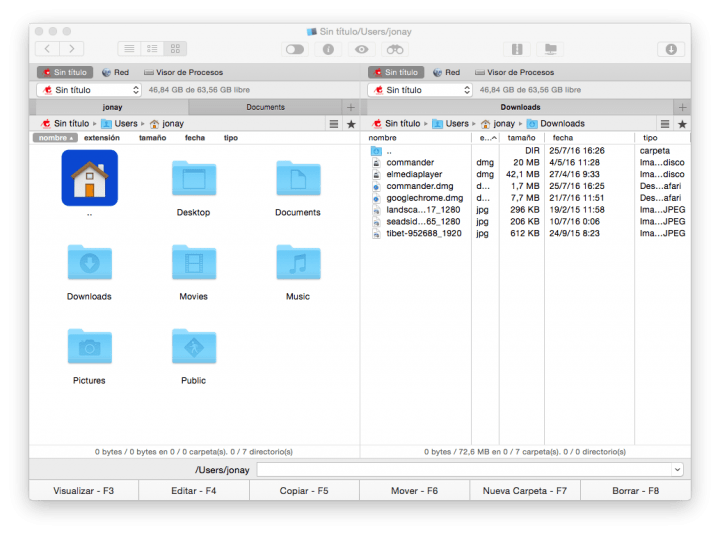Open Red in right panel
The image size is (720, 535).
pos(446,72)
